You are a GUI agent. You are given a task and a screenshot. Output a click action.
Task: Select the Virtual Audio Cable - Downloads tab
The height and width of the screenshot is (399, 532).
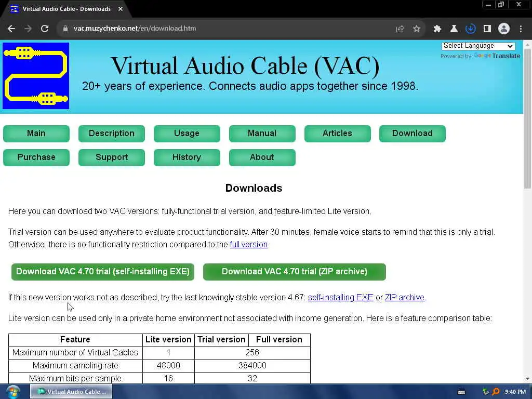pyautogui.click(x=66, y=9)
